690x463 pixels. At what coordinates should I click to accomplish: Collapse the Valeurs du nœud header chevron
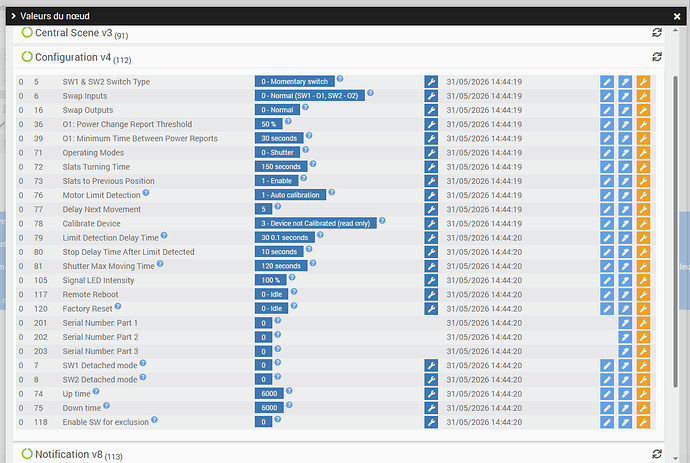point(14,16)
